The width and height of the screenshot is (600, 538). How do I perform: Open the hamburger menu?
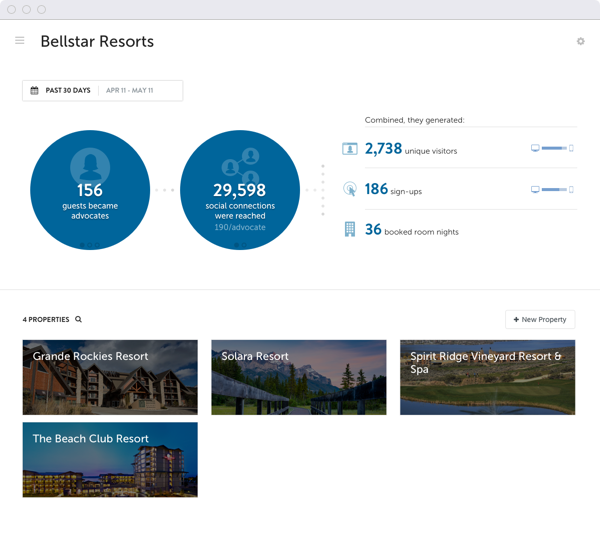[x=19, y=41]
